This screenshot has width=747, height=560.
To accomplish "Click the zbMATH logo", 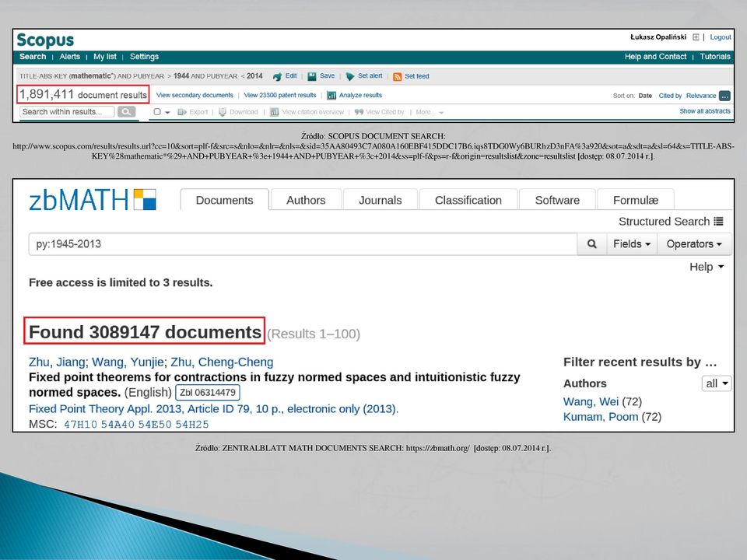I will click(93, 200).
